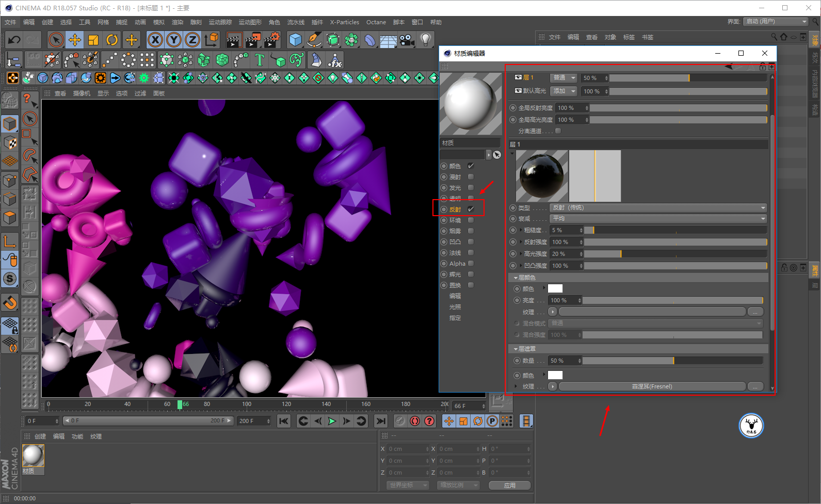Viewport: 821px width, 504px height.
Task: Select the MoText green T icon
Action: (x=260, y=60)
